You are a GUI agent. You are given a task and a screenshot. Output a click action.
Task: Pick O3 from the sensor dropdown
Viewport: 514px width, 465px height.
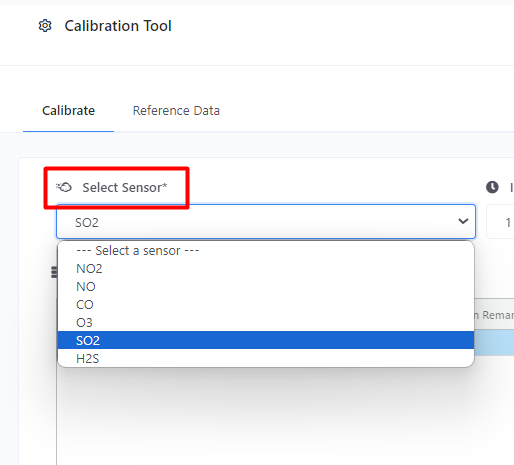click(x=266, y=323)
